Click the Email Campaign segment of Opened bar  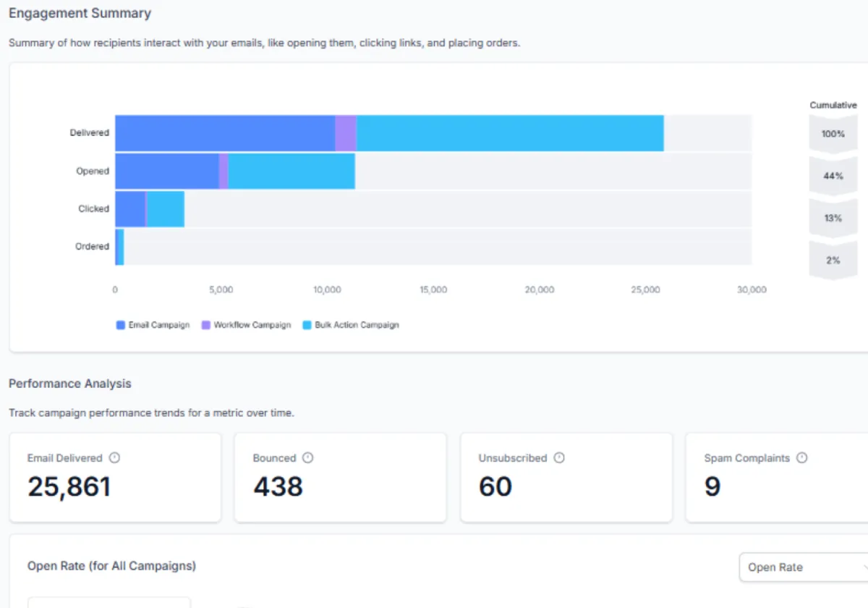point(167,171)
